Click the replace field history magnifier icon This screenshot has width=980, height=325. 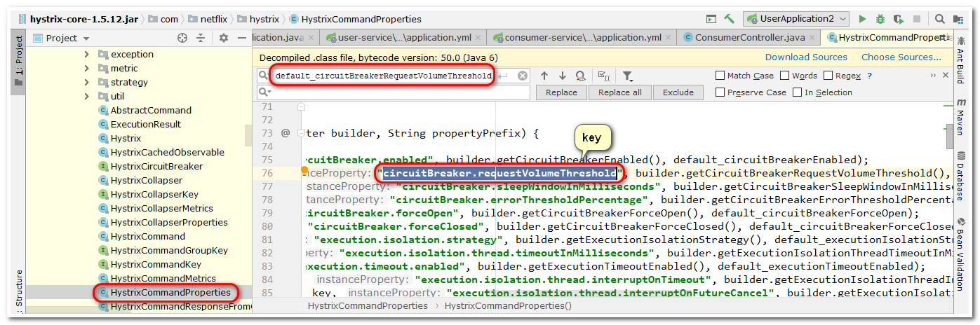pyautogui.click(x=264, y=92)
